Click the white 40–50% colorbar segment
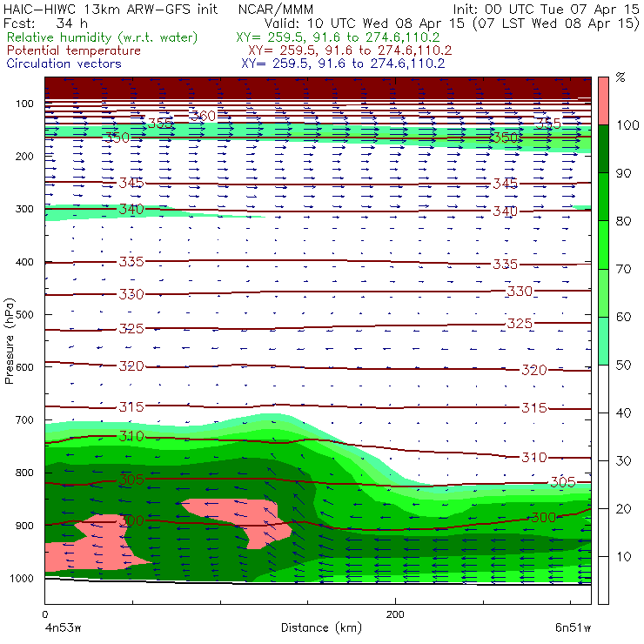This screenshot has width=644, height=644. click(603, 388)
